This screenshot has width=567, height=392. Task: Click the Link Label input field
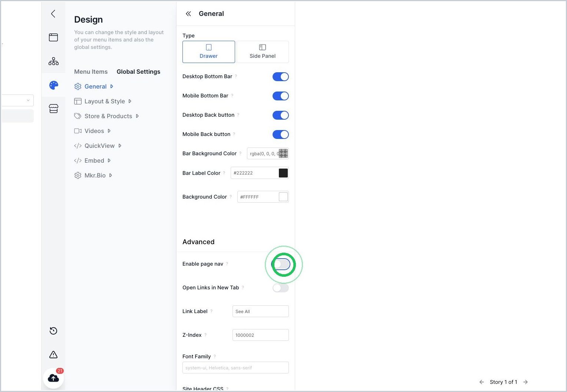pyautogui.click(x=261, y=311)
